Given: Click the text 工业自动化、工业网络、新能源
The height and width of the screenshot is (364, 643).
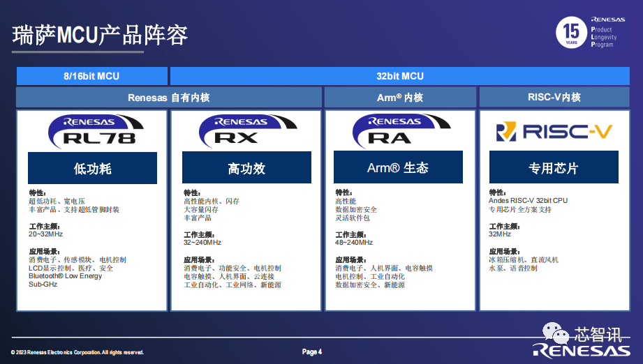Looking at the screenshot, I should click(x=232, y=285).
